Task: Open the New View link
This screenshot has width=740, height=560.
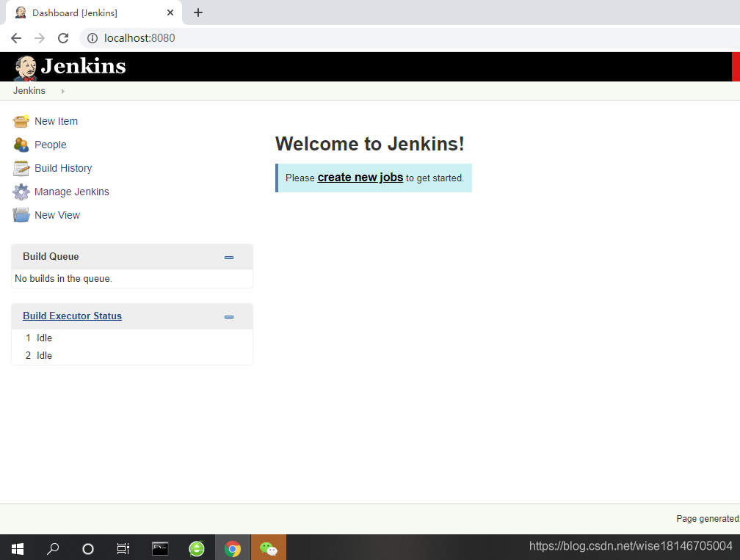Action: [x=57, y=215]
